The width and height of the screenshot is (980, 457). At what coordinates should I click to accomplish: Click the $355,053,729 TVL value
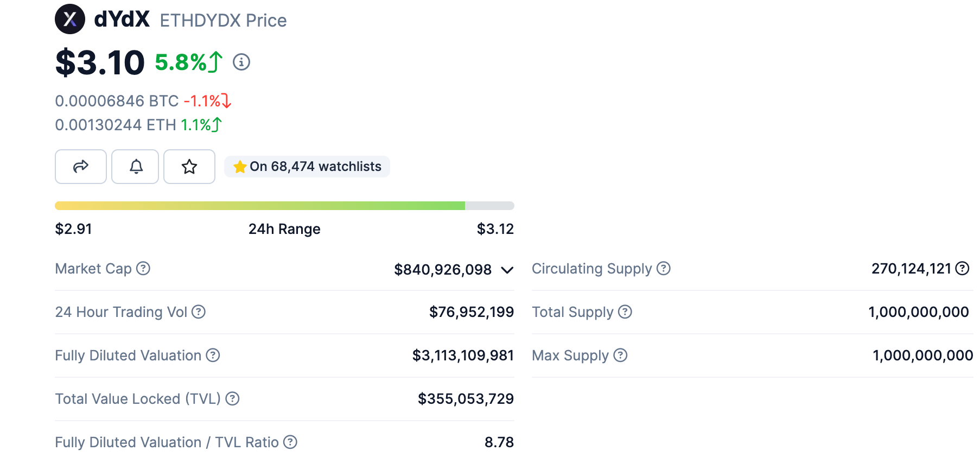(466, 399)
